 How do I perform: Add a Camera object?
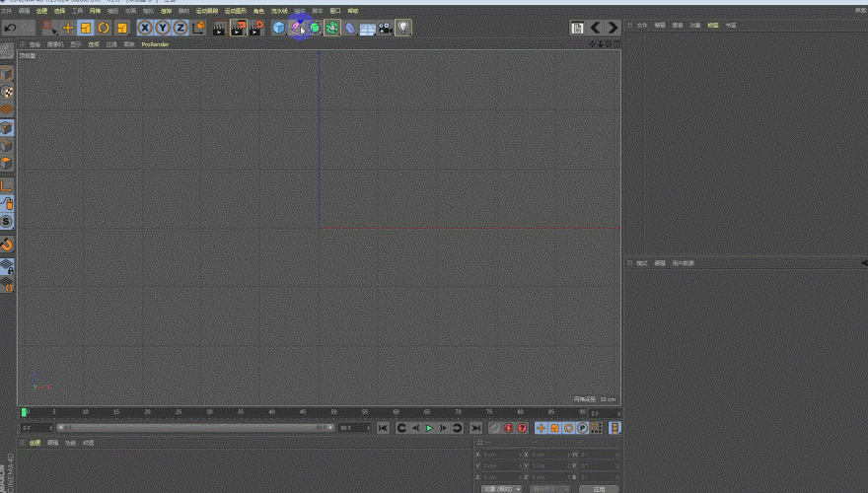point(386,28)
